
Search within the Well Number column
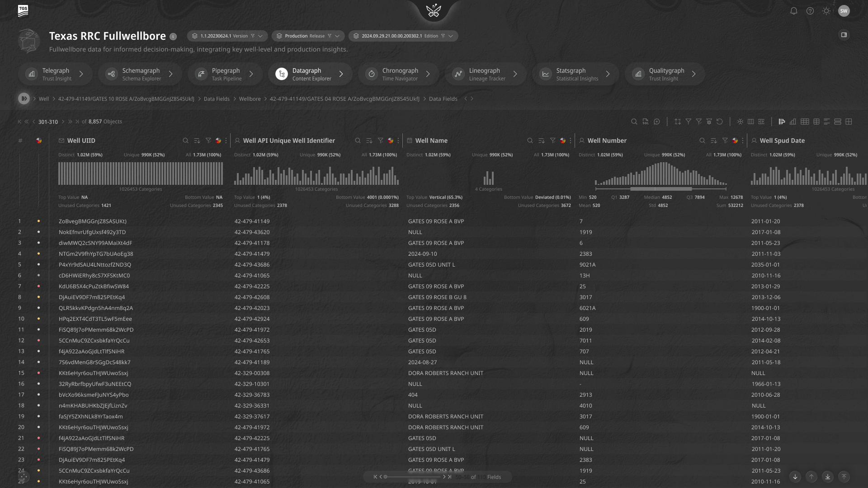tap(702, 141)
